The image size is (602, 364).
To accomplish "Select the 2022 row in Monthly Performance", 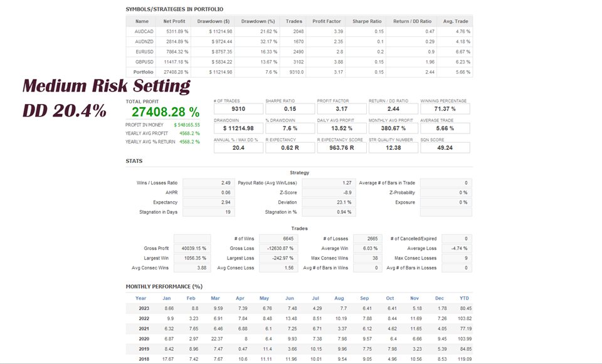I will [299, 318].
